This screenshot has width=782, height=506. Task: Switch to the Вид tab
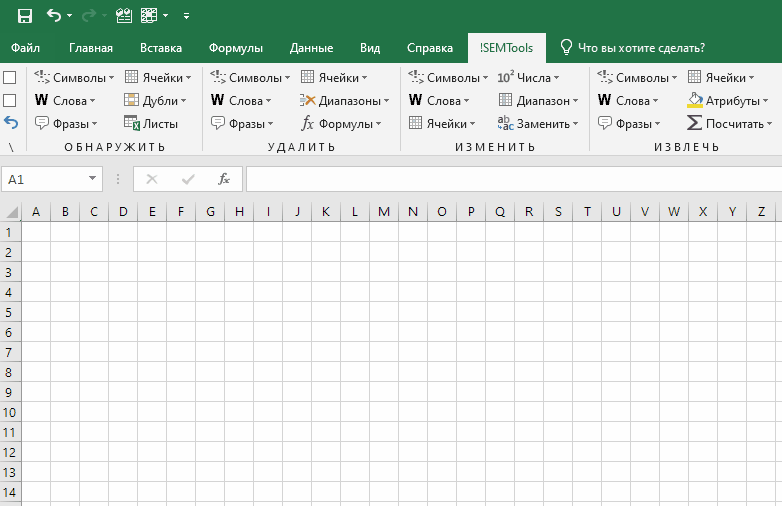(370, 48)
